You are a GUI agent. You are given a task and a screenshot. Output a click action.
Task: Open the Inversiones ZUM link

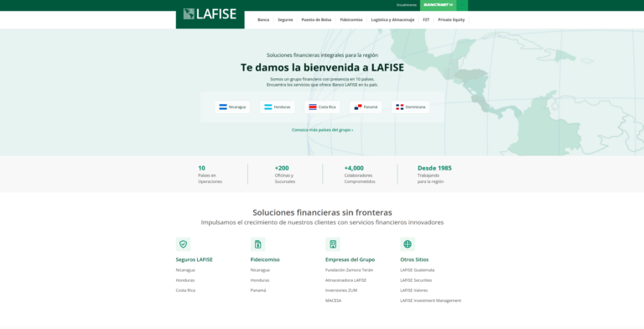(341, 290)
